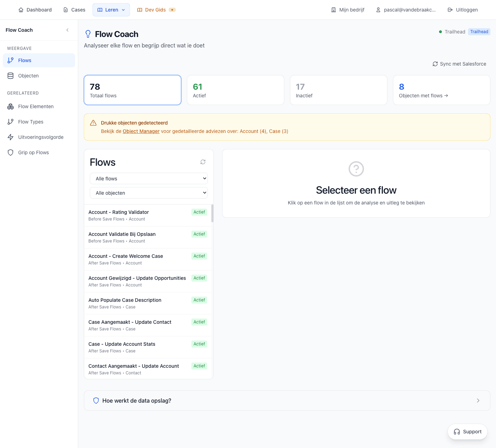Click Actief badge on Auto Populate Case Description
The image size is (496, 448).
pos(199,300)
